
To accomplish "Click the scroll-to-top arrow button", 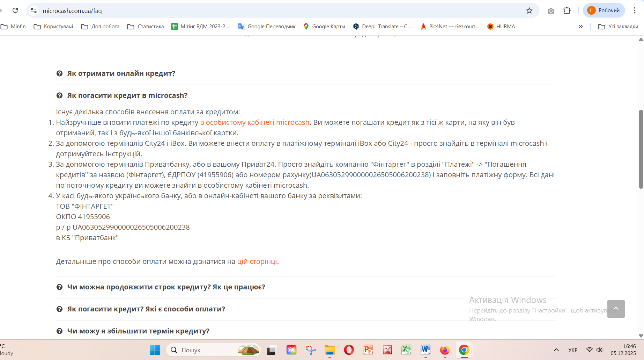I will [616, 309].
